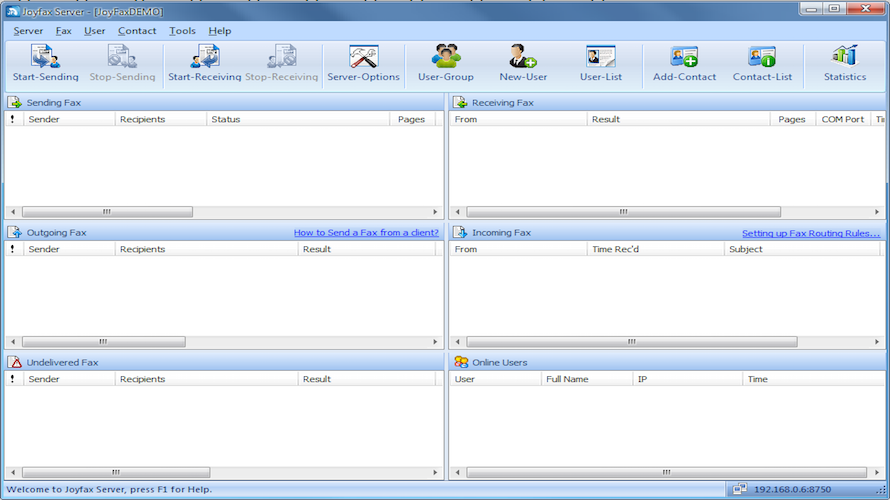This screenshot has height=500, width=890.
Task: Click the Sending Fax horizontal scrollbar thumb
Action: pyautogui.click(x=107, y=212)
